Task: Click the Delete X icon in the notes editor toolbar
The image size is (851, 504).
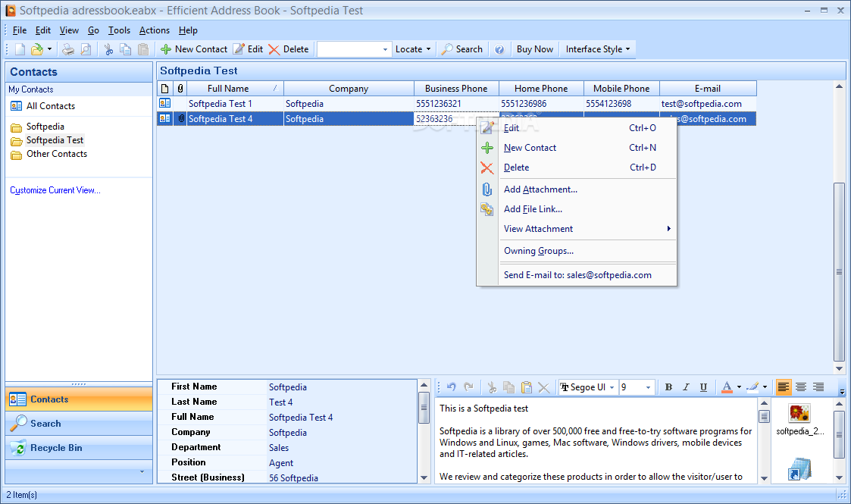Action: [x=543, y=387]
